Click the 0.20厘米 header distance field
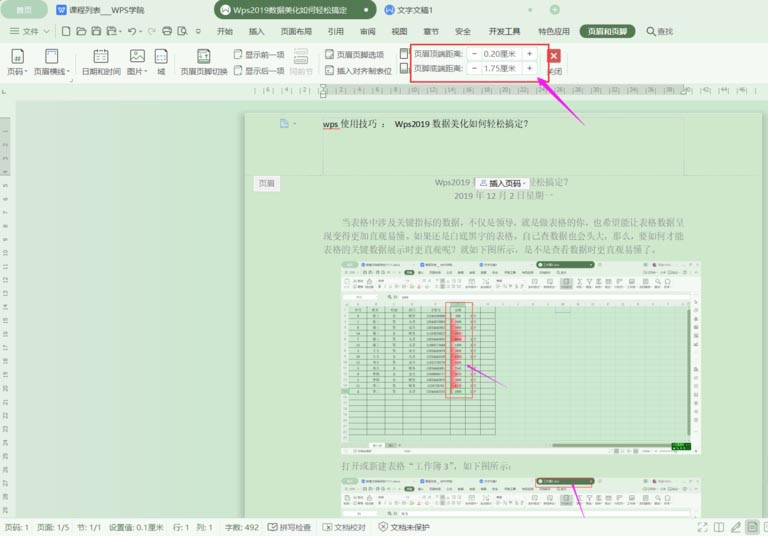 click(x=502, y=54)
